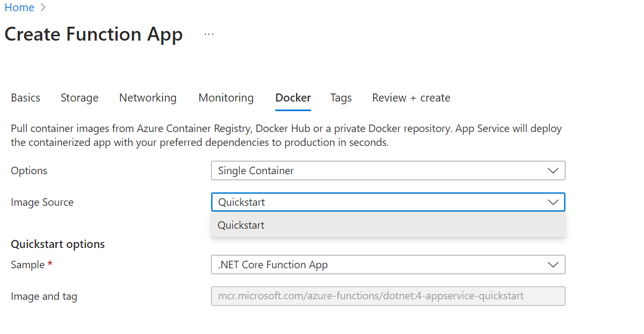Switch to the Basics tab
Screen dimensions: 644x334
[25, 98]
